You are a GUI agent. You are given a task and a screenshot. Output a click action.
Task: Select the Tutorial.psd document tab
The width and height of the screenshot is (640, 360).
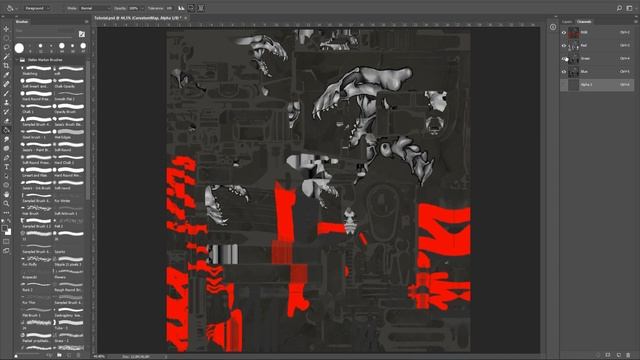pyautogui.click(x=138, y=18)
